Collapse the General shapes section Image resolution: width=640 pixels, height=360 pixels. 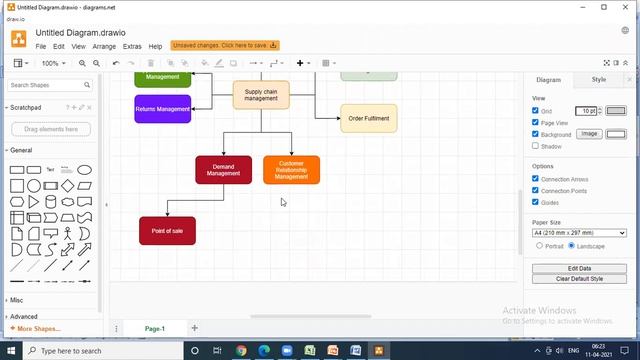(x=21, y=150)
